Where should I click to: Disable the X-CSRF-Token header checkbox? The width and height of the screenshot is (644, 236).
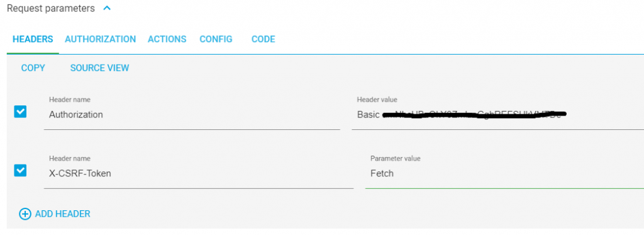pyautogui.click(x=21, y=171)
